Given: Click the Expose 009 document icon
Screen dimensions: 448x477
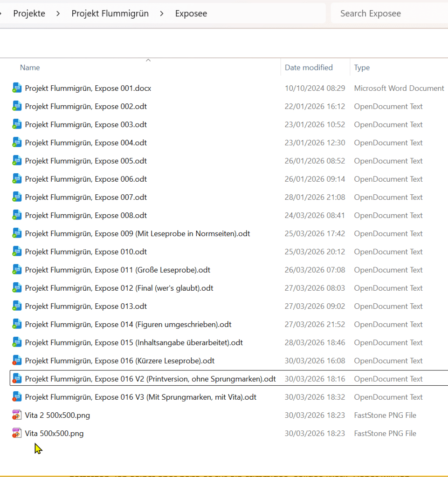Looking at the screenshot, I should click(17, 233).
